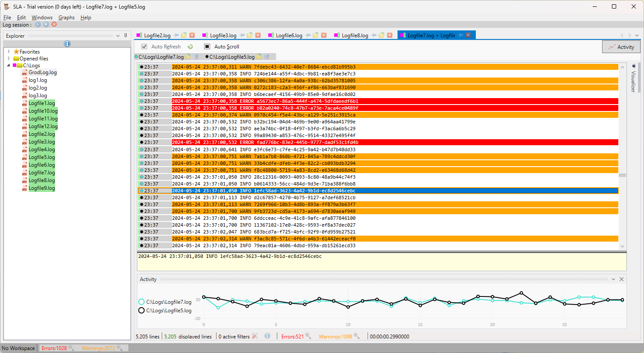
Task: Stop the log session with stop icon
Action: [46, 24]
